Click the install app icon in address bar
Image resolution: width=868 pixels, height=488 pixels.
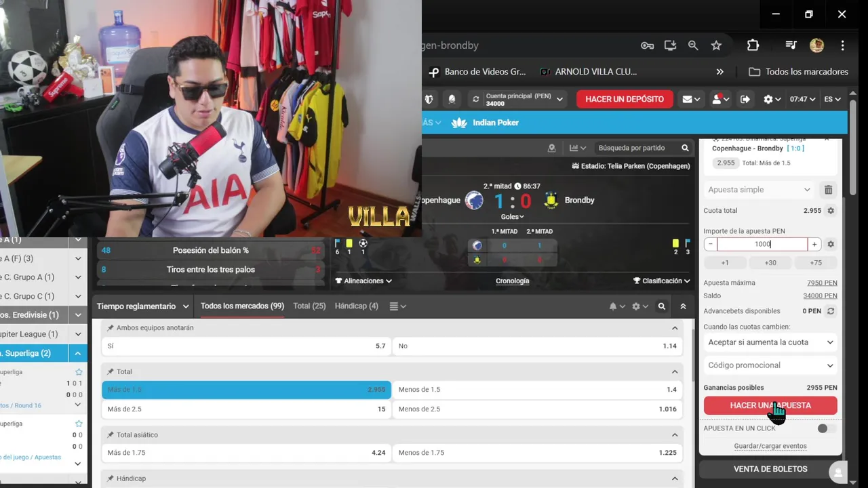click(x=670, y=45)
